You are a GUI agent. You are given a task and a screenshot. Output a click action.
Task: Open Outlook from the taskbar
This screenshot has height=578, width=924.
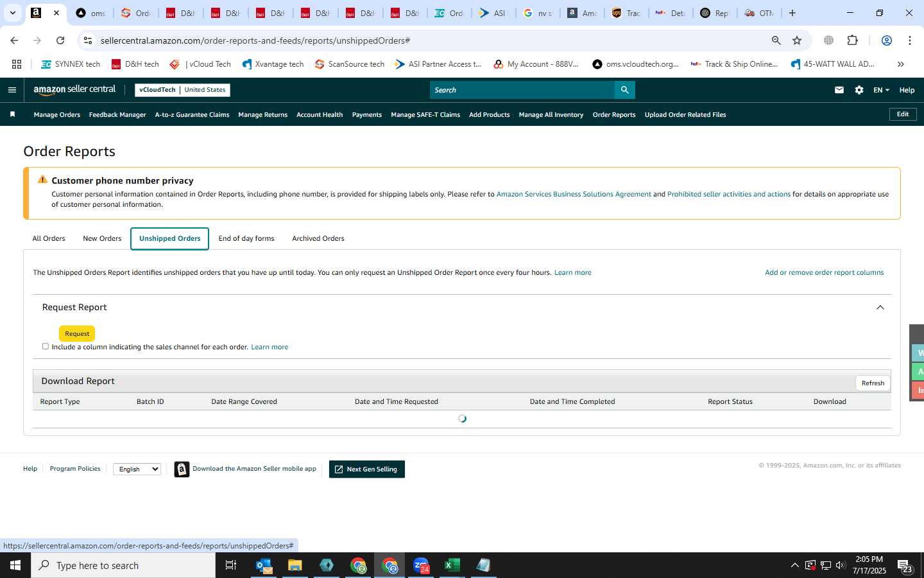click(x=264, y=565)
